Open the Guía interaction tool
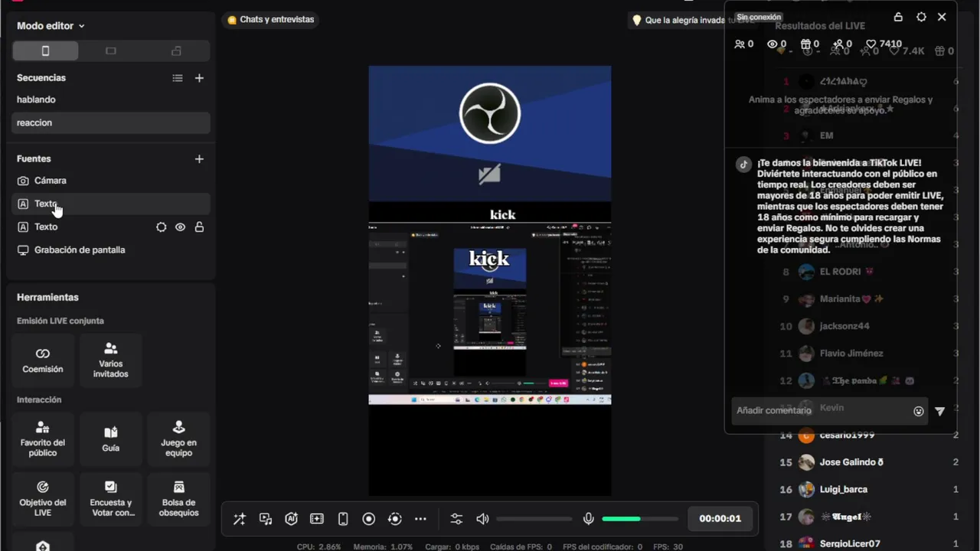The image size is (980, 551). tap(111, 439)
